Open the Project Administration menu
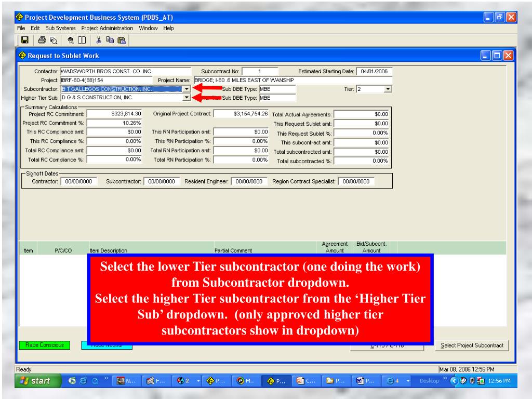 point(107,28)
